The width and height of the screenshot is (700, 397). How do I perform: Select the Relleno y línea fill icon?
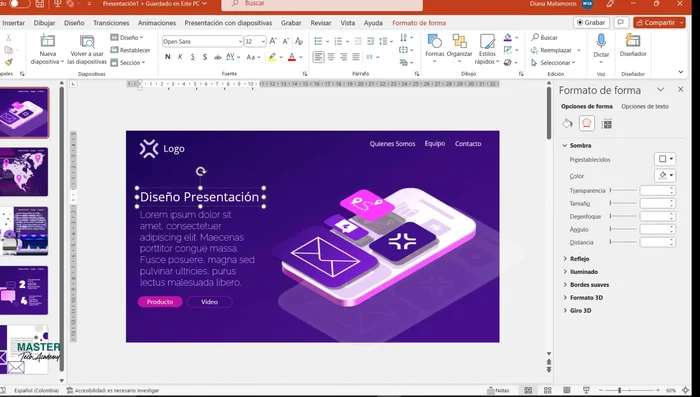point(567,123)
